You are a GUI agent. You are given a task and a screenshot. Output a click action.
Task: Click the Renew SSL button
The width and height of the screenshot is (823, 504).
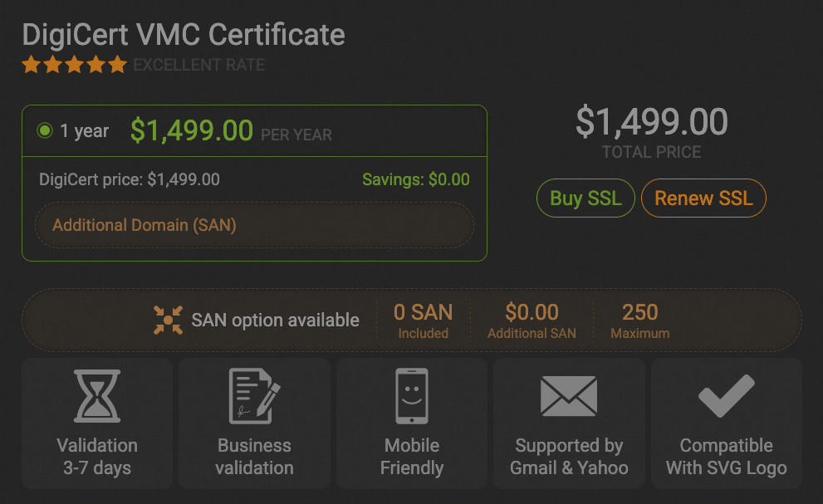[703, 198]
